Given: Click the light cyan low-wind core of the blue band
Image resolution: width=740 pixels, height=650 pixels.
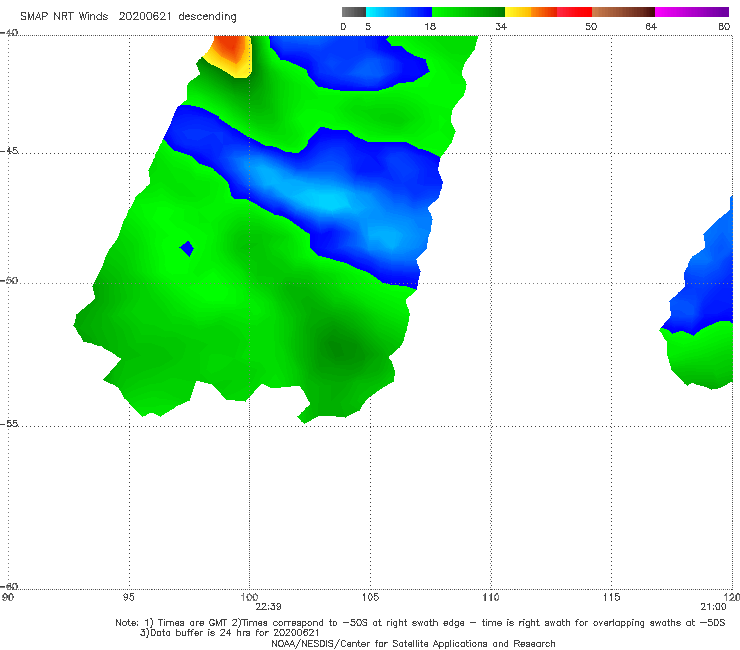Looking at the screenshot, I should click(330, 199).
